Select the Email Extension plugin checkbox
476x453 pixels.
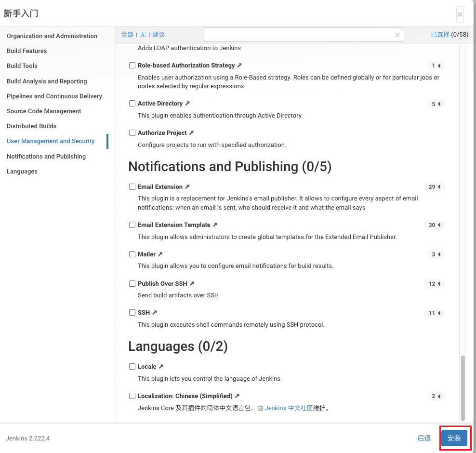[132, 187]
